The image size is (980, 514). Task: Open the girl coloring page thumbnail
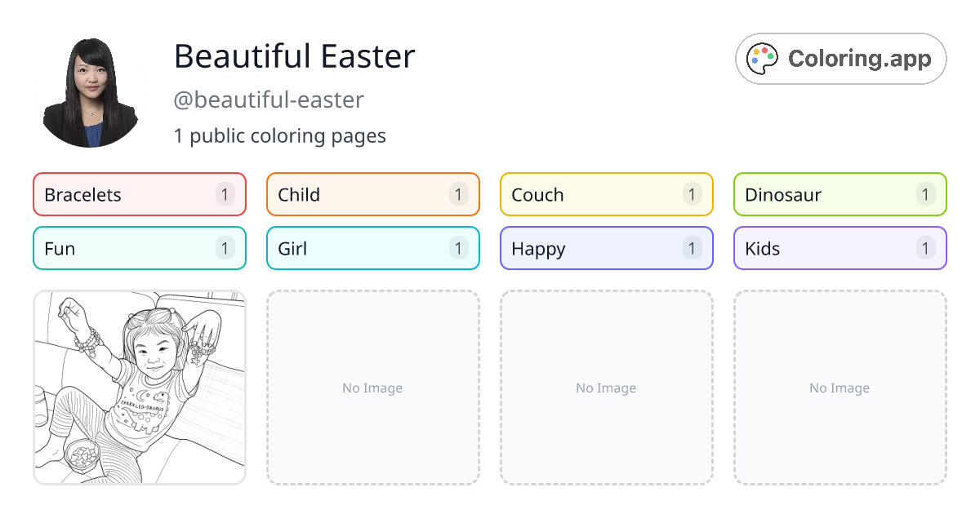(139, 388)
